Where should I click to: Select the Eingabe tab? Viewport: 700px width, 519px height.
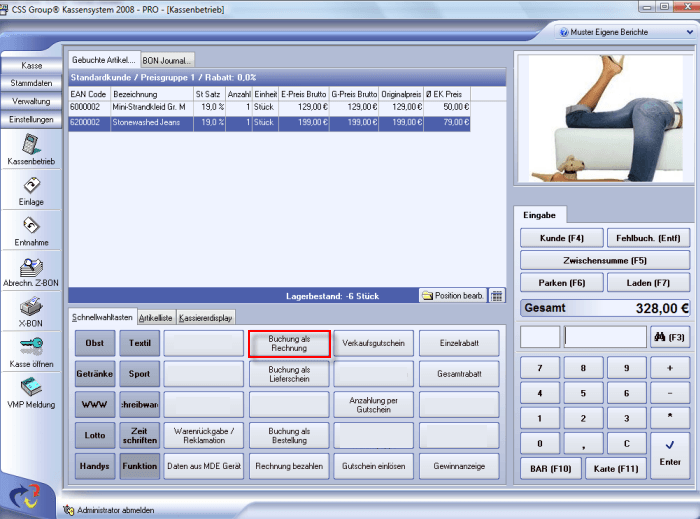point(540,215)
